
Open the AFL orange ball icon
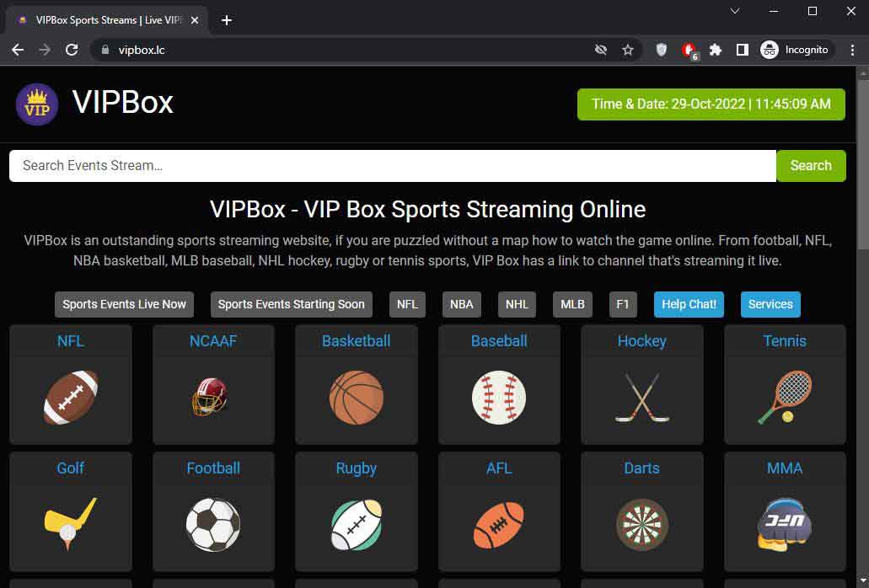(499, 525)
